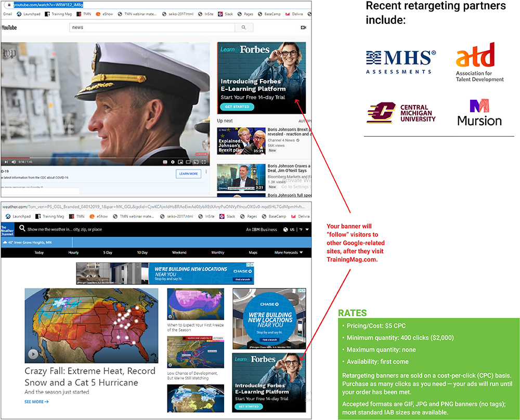
Task: Open YouTube player settings gear
Action: click(x=173, y=162)
